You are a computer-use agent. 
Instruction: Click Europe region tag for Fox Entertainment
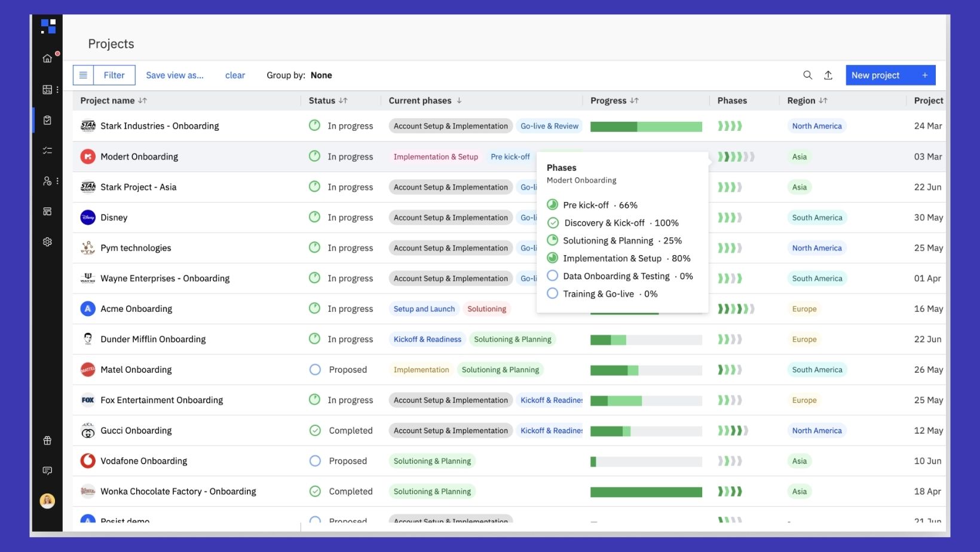point(804,400)
